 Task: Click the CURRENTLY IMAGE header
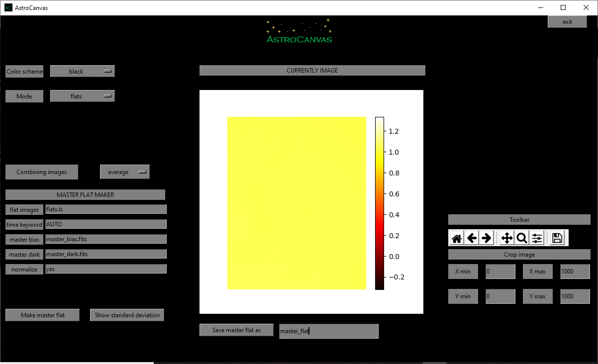312,70
